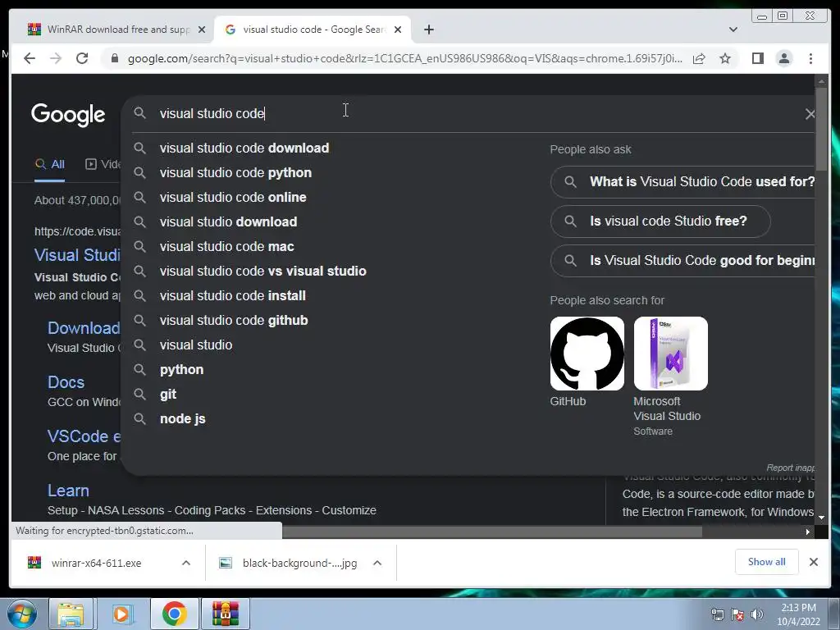
Task: Expand options for black-background jpg download
Action: point(377,563)
